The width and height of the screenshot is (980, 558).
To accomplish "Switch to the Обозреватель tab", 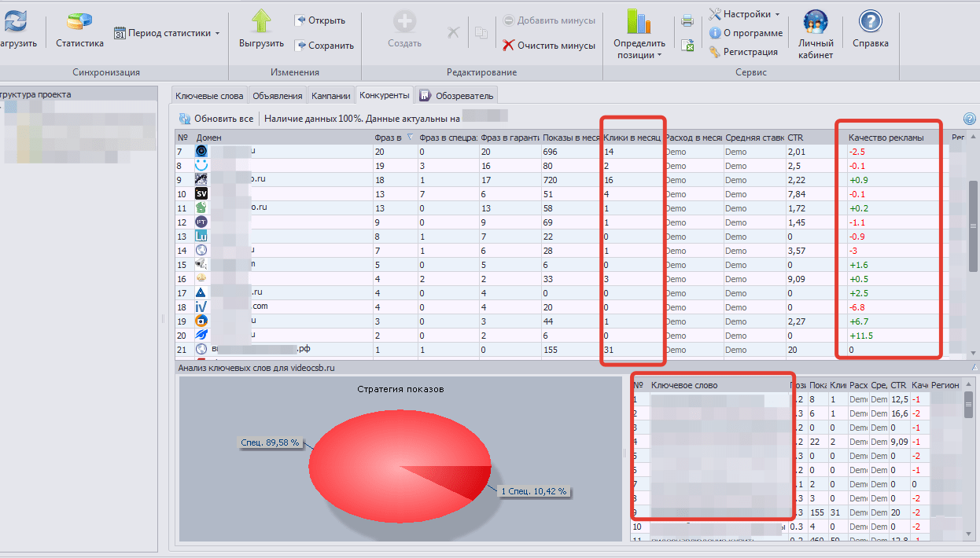I will (457, 96).
